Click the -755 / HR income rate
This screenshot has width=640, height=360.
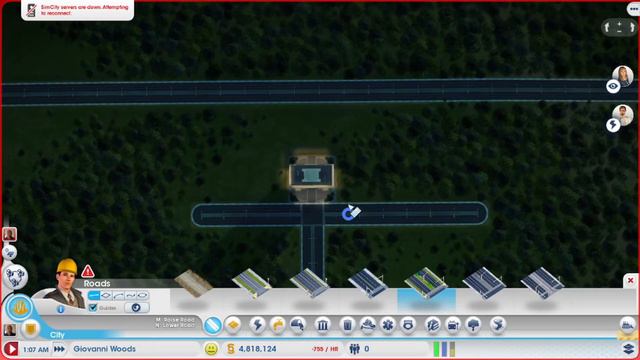tap(325, 349)
